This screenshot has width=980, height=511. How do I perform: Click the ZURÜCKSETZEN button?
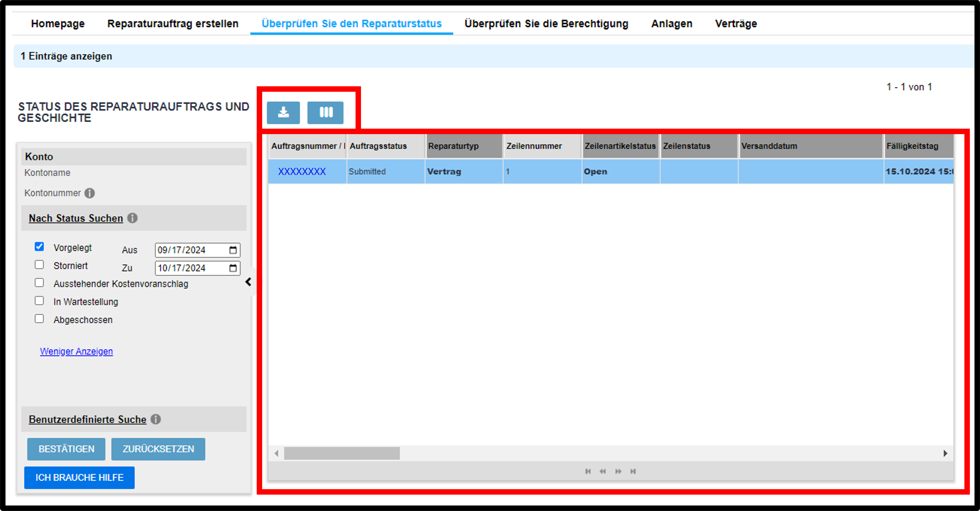point(158,449)
